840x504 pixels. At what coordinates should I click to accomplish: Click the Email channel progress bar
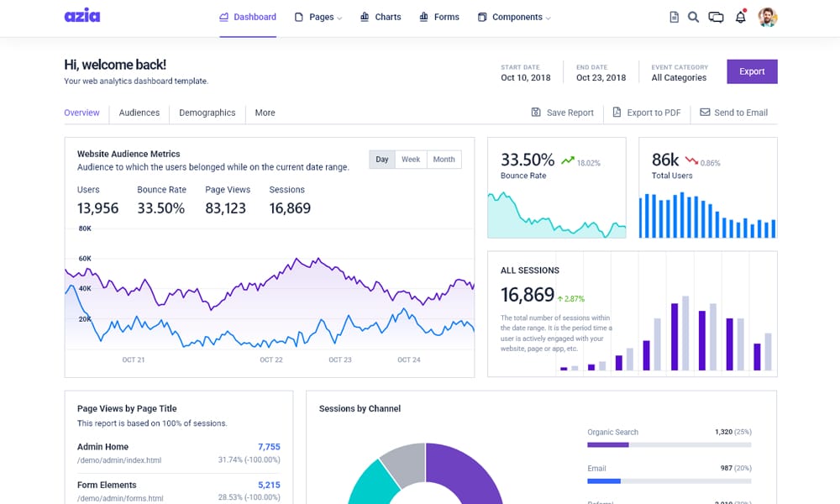[669, 481]
